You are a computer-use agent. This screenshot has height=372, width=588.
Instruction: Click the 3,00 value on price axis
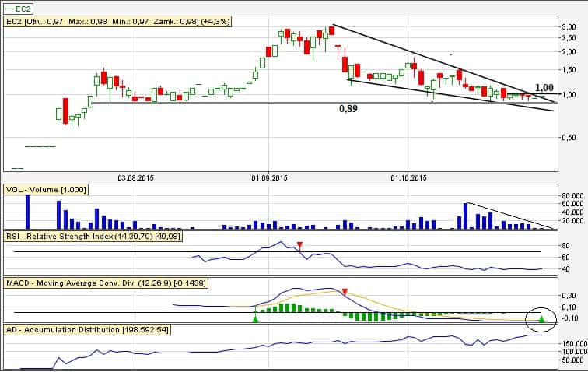tap(568, 26)
